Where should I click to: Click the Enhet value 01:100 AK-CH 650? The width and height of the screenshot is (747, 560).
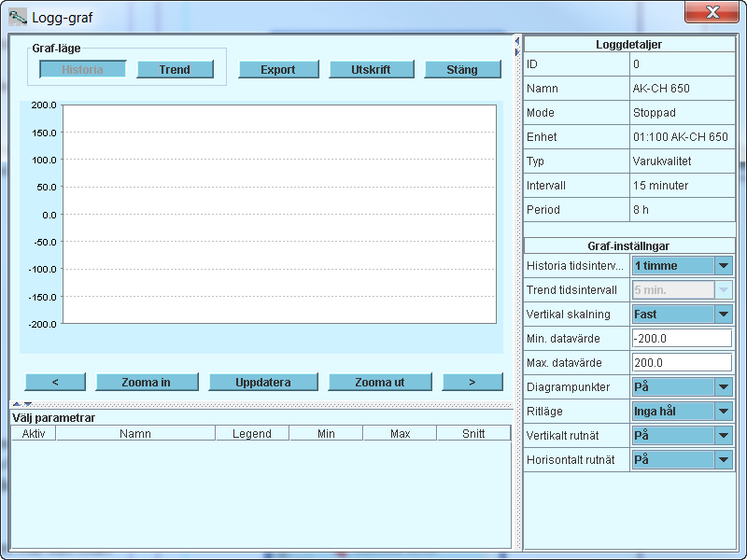(681, 137)
